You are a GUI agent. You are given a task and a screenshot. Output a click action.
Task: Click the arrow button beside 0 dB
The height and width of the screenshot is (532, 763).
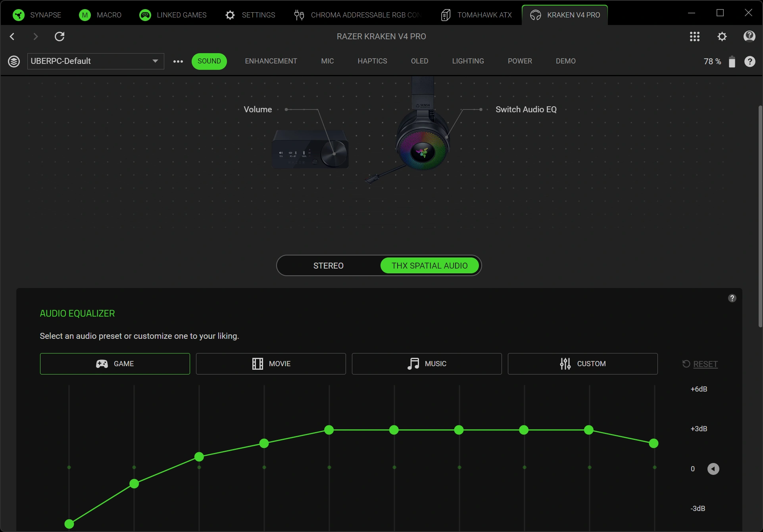713,469
